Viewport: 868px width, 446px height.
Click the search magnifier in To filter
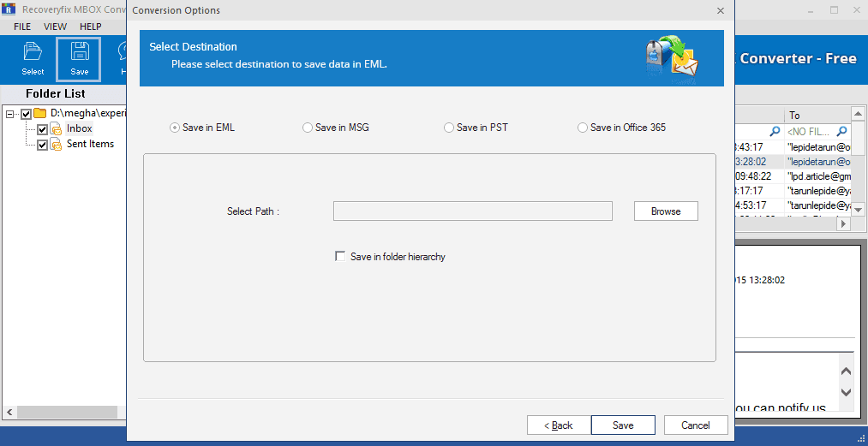click(841, 131)
